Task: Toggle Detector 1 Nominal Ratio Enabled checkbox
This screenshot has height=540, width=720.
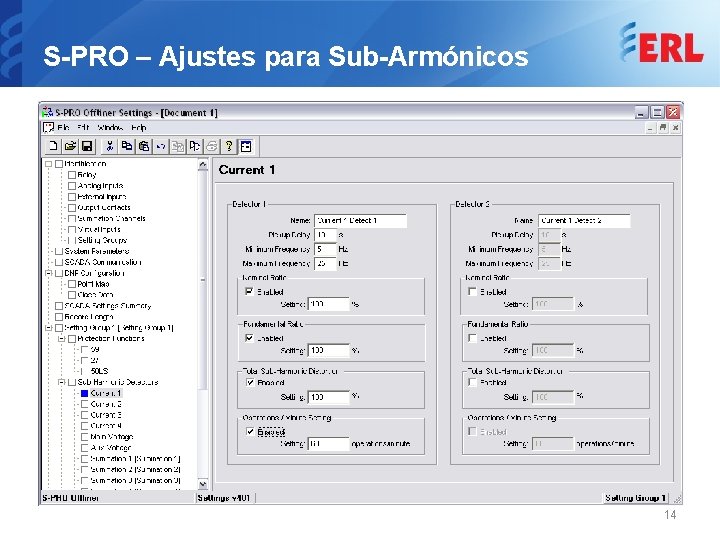Action: tap(249, 291)
